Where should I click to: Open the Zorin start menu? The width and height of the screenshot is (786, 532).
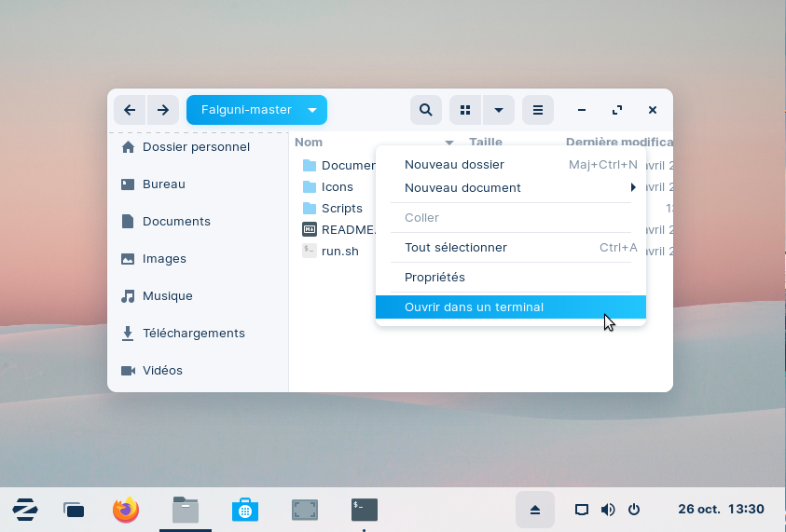pyautogui.click(x=25, y=510)
